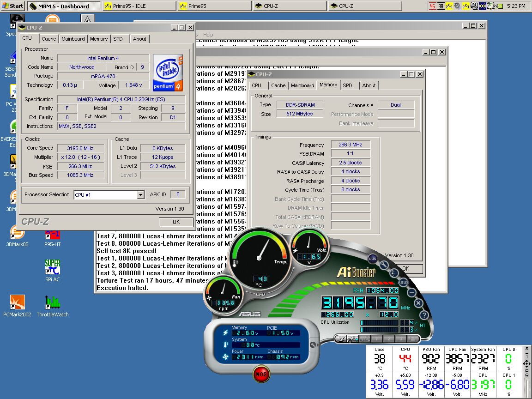532x399 pixels.
Task: Click the AI Booster Fan rpm gauge
Action: (x=223, y=294)
